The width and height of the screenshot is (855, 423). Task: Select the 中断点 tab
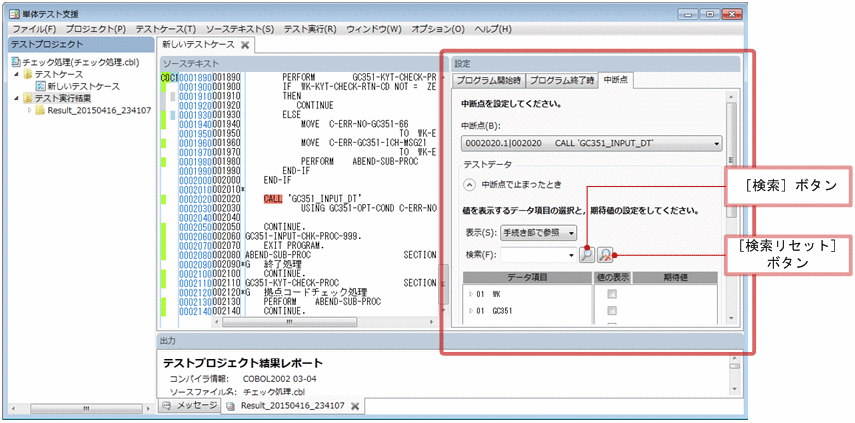pyautogui.click(x=615, y=80)
